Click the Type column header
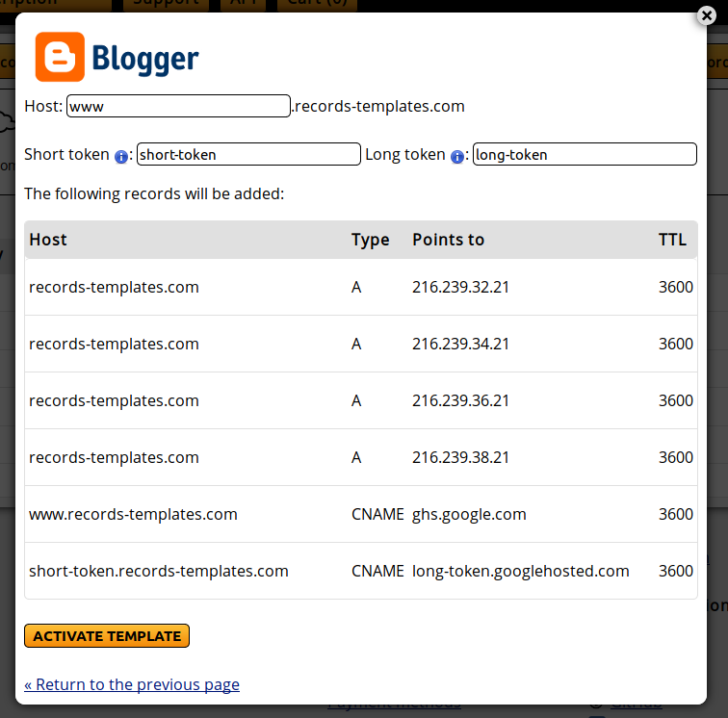Image resolution: width=728 pixels, height=718 pixels. [370, 240]
